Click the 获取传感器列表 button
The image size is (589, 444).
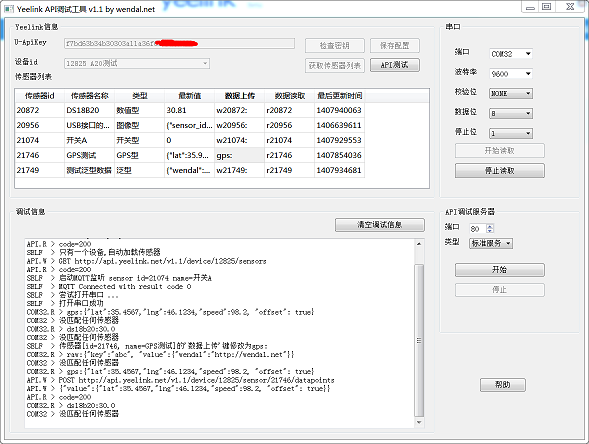[334, 65]
